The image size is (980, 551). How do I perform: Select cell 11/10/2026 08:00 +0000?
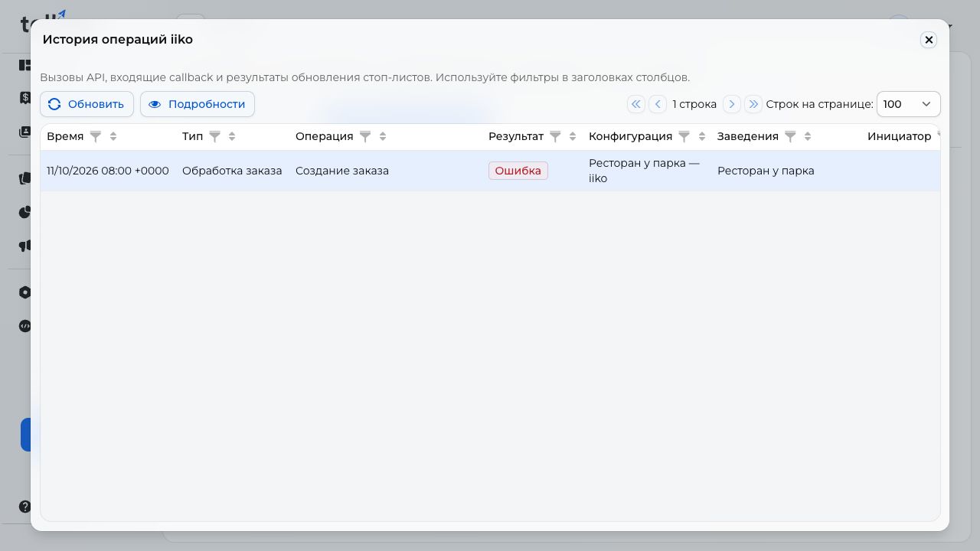108,171
